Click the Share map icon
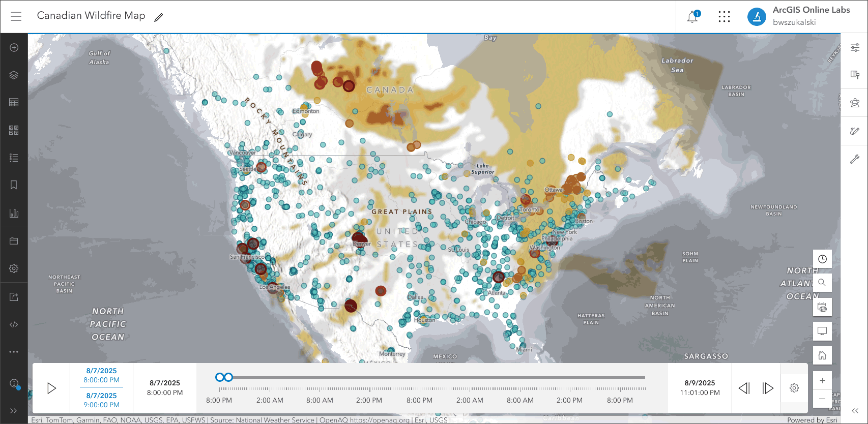Screen dimensions: 868x424 point(14,297)
